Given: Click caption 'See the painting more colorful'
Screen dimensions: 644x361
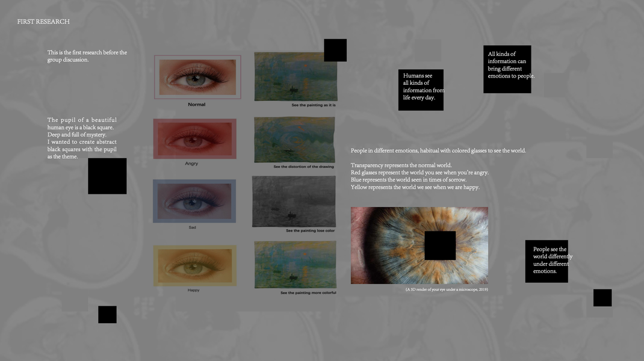Looking at the screenshot, I should [308, 293].
